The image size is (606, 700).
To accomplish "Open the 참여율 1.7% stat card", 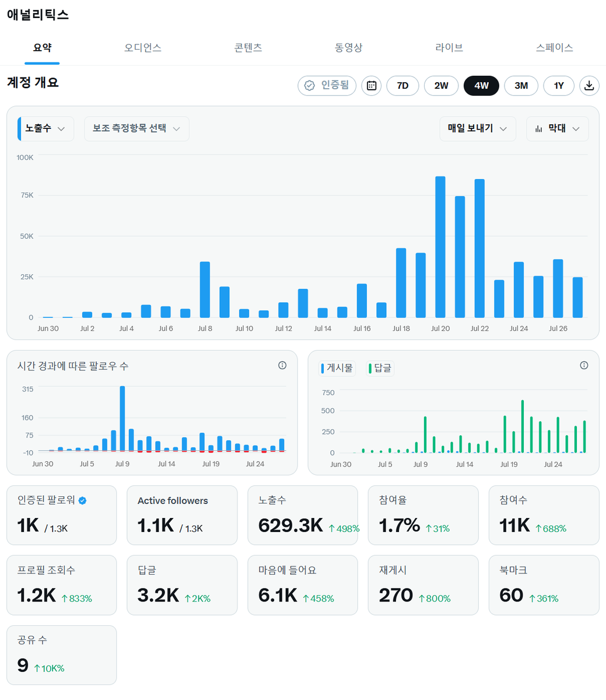I will click(423, 515).
